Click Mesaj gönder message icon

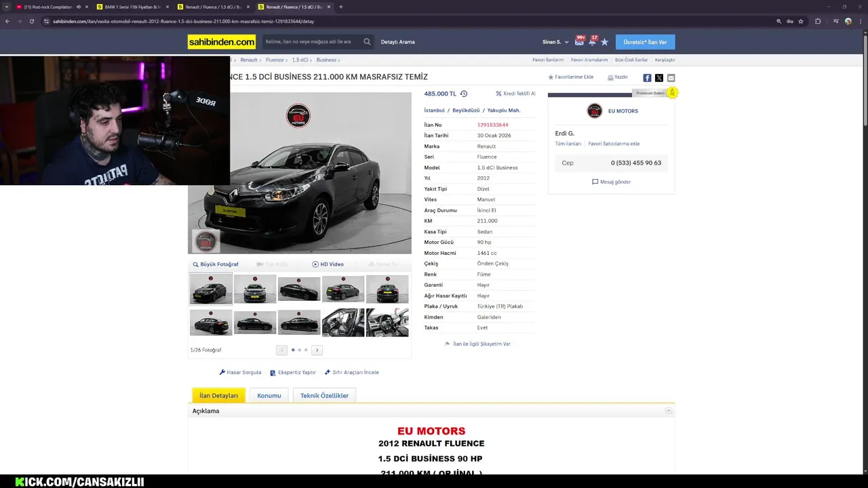[x=595, y=182]
